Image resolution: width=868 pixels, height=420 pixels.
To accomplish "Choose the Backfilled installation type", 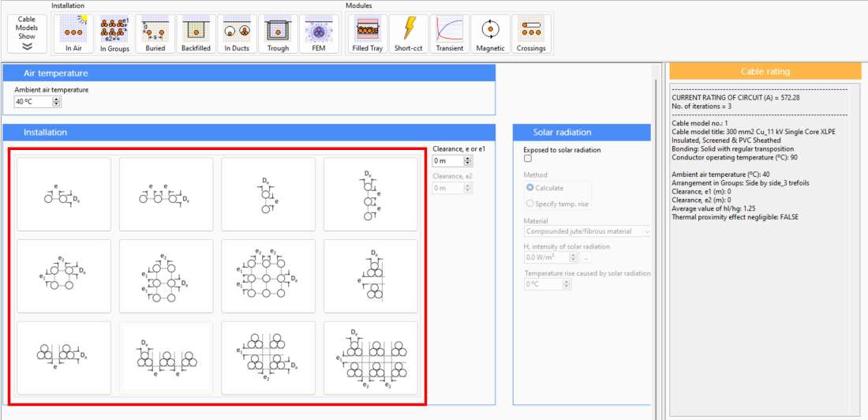I will [196, 34].
